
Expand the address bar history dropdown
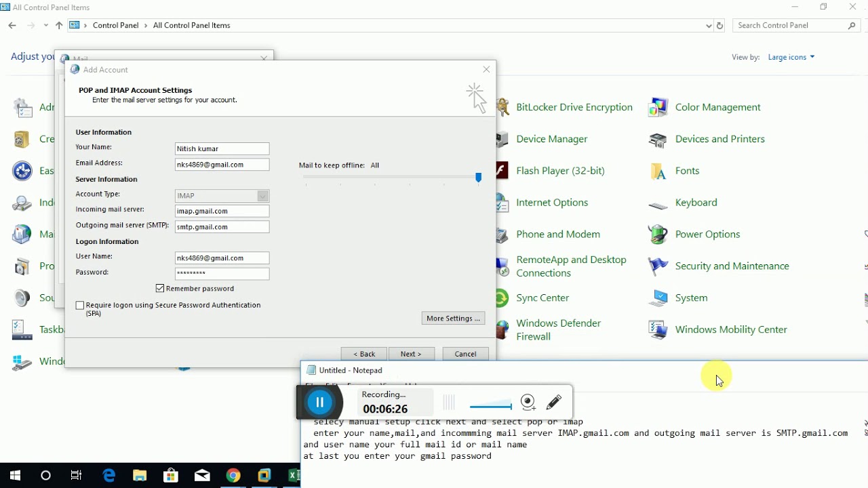click(x=709, y=26)
